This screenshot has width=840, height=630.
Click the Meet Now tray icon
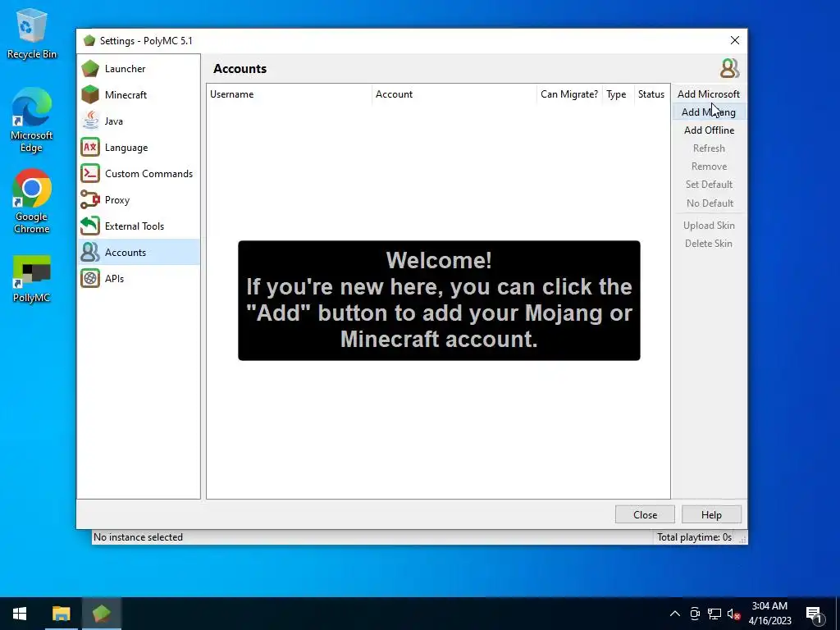point(695,614)
